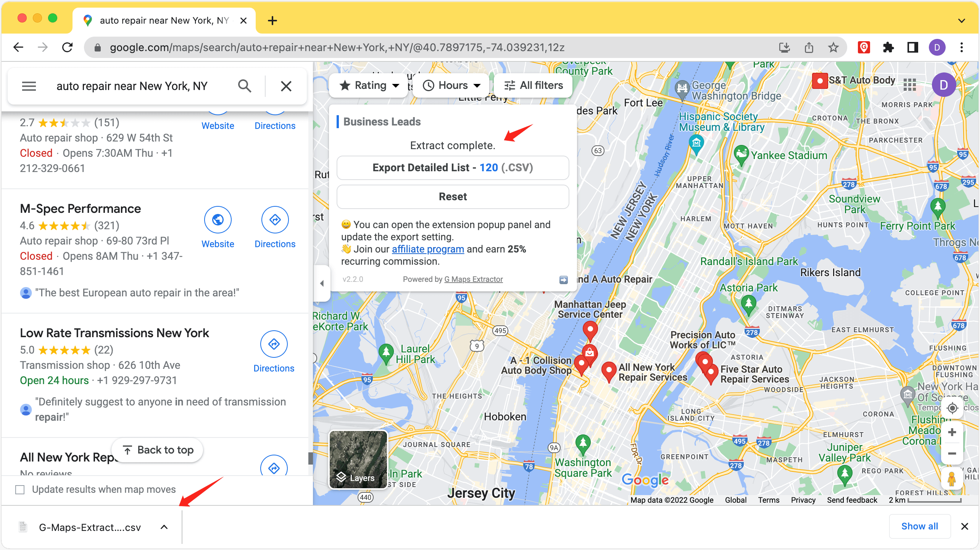Zoom out on the map
Screen dimensions: 980x550
952,454
